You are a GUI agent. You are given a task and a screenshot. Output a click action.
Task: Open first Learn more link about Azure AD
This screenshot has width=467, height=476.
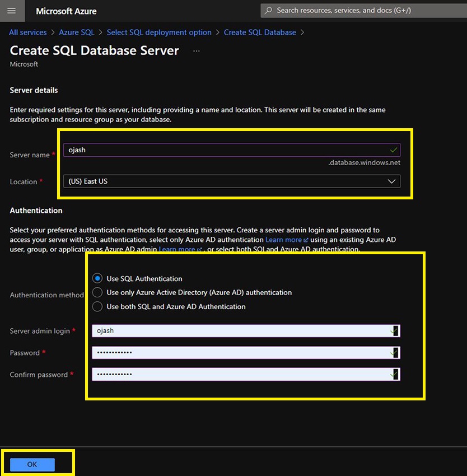click(x=283, y=240)
